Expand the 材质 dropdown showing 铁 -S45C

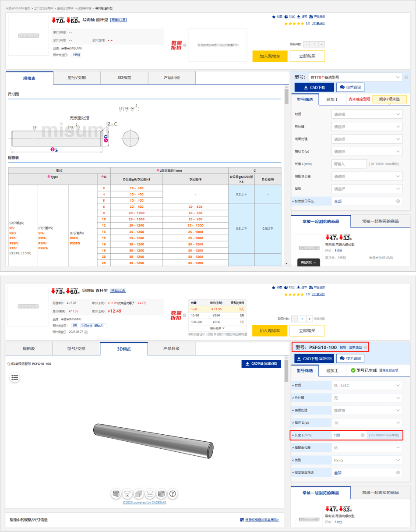(367, 386)
